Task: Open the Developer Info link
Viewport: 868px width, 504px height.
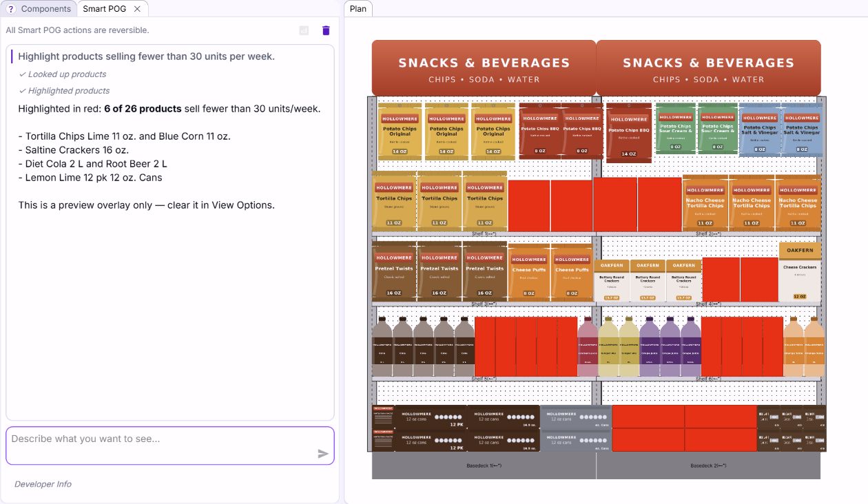Action: (x=43, y=484)
